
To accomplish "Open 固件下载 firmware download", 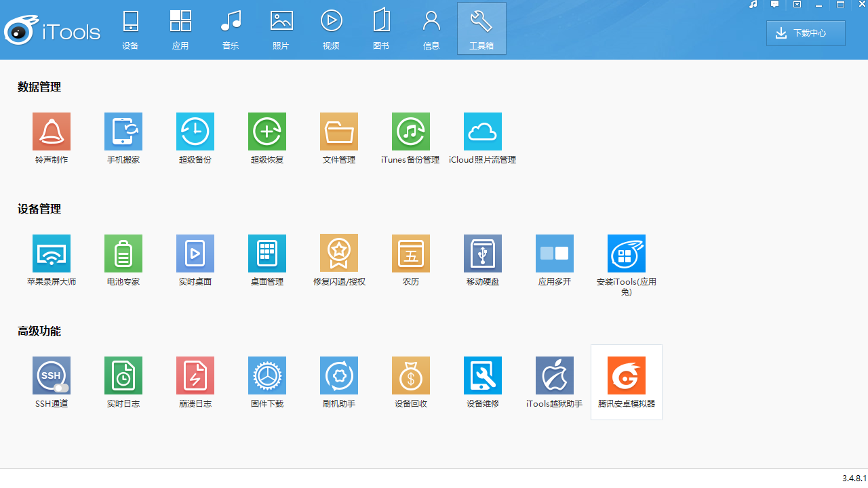I will (267, 375).
